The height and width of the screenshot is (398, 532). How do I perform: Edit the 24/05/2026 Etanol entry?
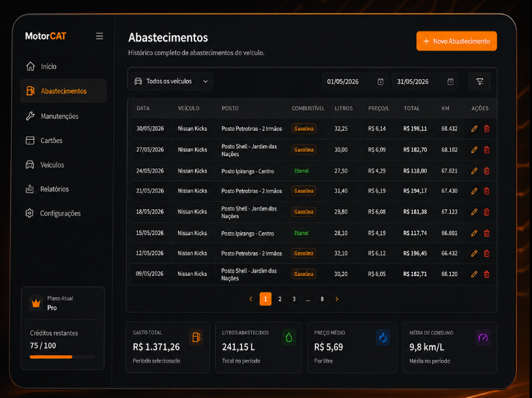(x=474, y=171)
